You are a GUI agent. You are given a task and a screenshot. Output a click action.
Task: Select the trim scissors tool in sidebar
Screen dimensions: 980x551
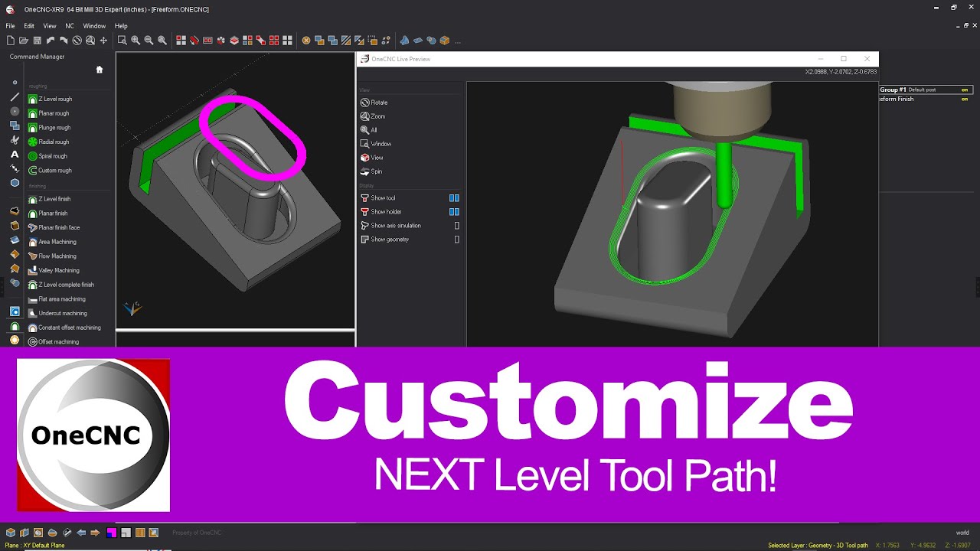click(15, 140)
